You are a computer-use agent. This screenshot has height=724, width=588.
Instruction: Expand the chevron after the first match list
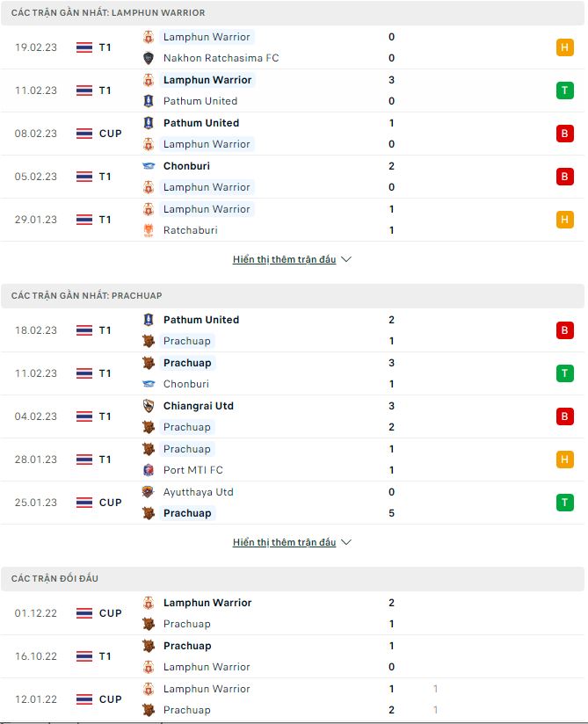(x=348, y=258)
